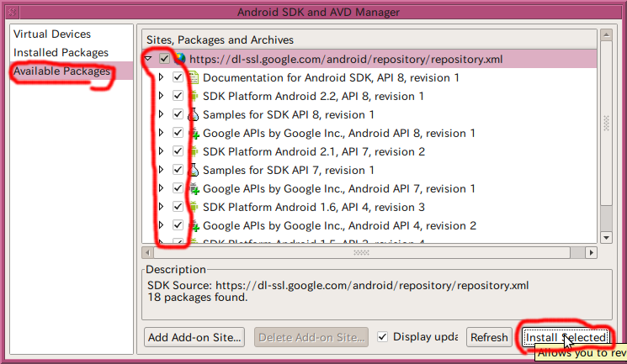Click the Google APIs Android API 4 icon
This screenshot has height=364, width=627.
point(194,225)
